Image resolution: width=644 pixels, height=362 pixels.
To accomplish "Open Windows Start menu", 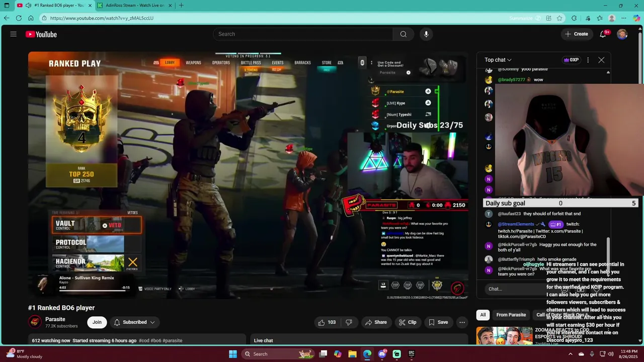I will pos(233,354).
